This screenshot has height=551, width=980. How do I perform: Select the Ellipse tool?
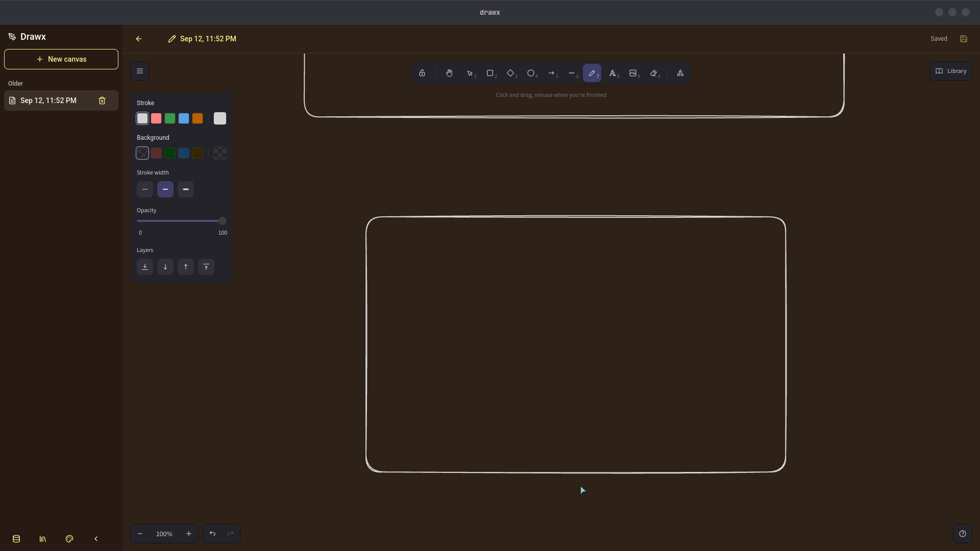[x=531, y=73]
